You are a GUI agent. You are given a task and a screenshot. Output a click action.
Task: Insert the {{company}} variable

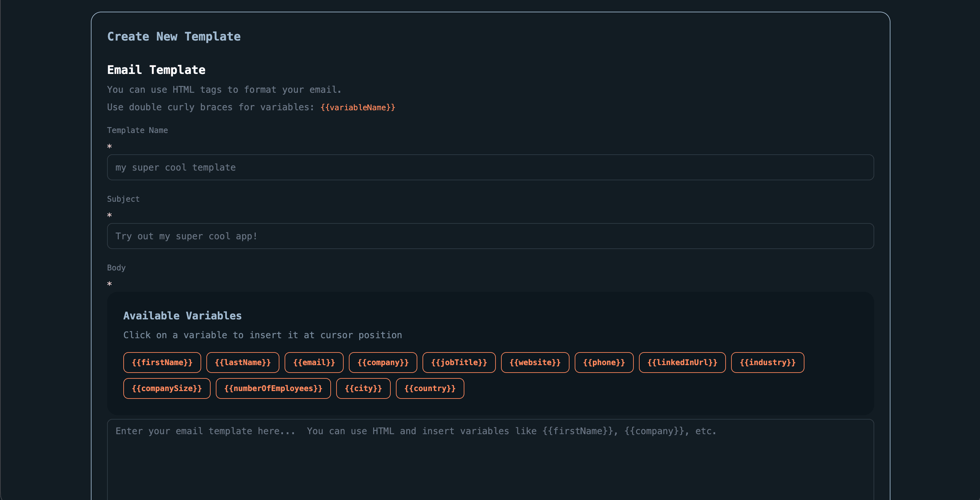coord(383,363)
